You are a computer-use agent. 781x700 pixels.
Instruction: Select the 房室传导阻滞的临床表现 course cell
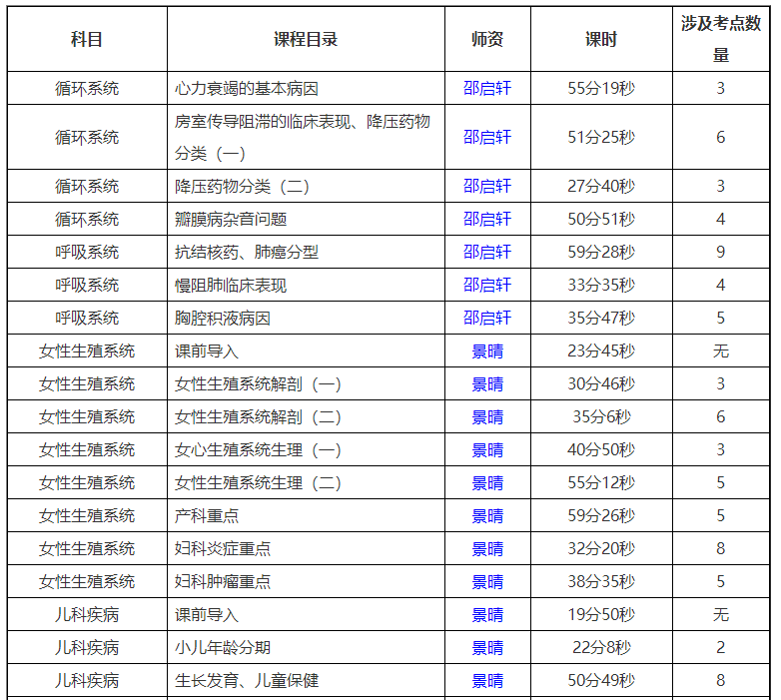(303, 137)
